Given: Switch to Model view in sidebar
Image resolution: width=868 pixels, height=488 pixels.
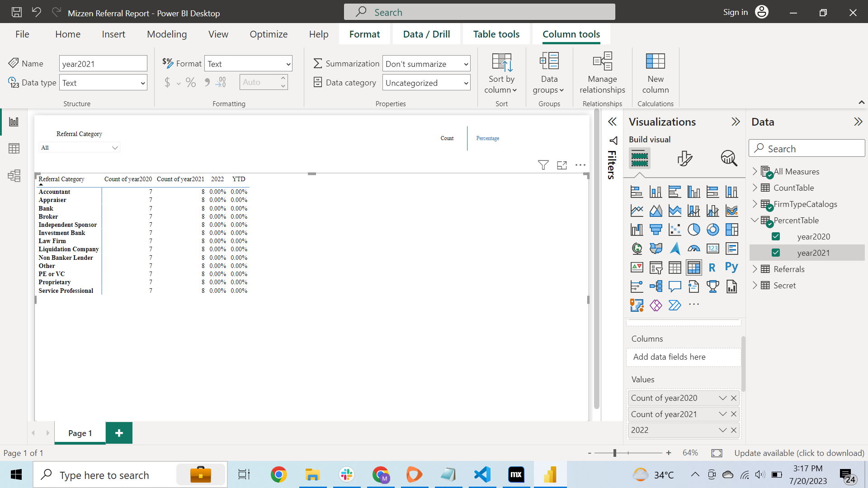Looking at the screenshot, I should tap(14, 175).
